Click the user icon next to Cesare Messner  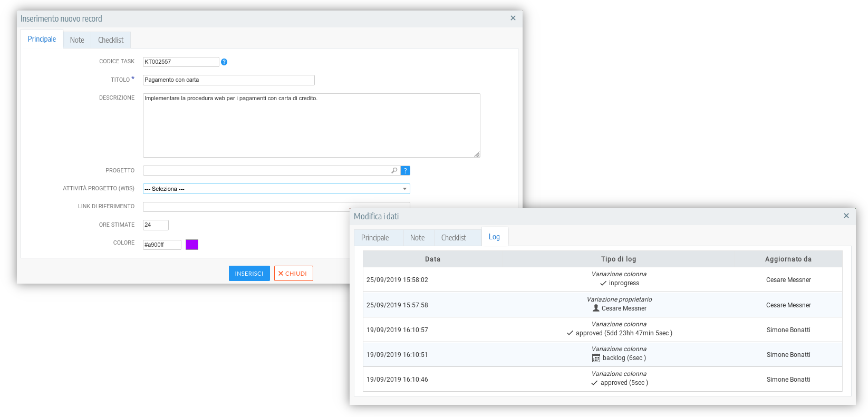[596, 308]
